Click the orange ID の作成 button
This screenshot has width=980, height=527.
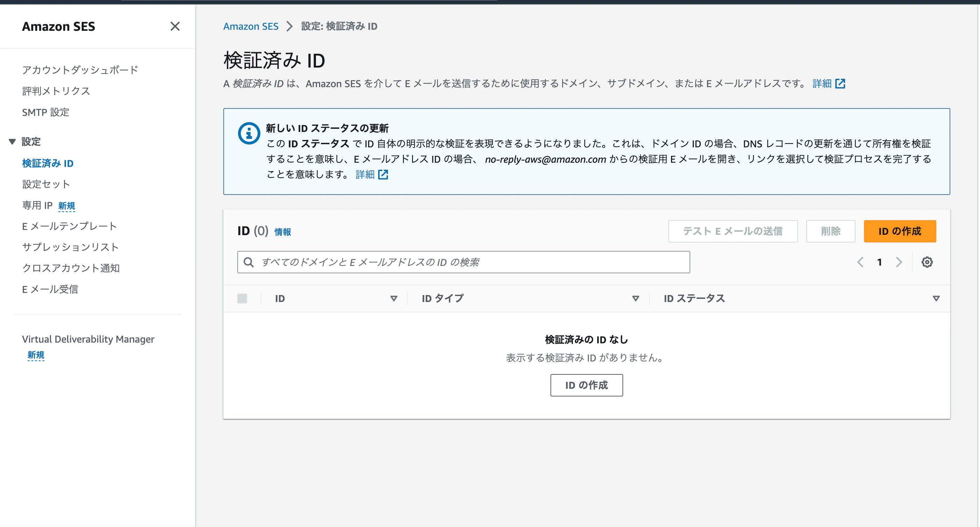click(x=899, y=231)
